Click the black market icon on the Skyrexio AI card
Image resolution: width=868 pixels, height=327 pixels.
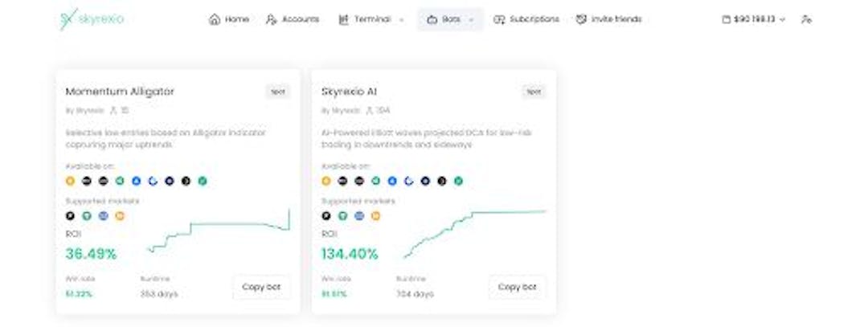point(326,216)
